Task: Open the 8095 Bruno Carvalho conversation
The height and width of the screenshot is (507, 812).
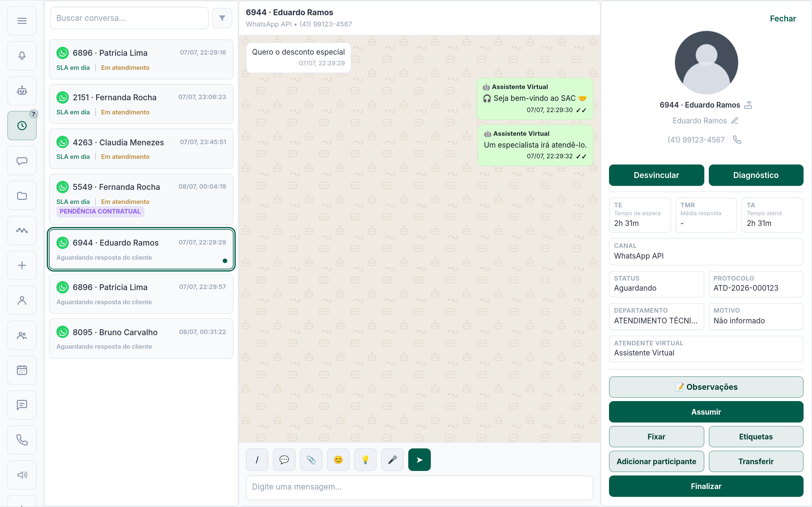Action: [141, 339]
